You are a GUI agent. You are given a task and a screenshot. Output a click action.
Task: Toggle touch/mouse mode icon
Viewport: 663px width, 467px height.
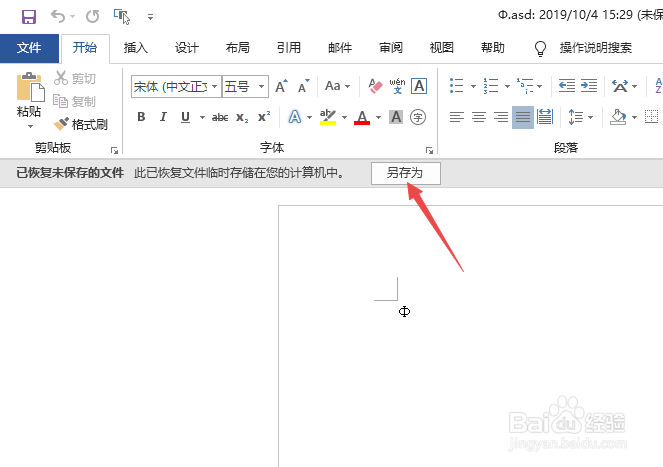click(x=122, y=16)
